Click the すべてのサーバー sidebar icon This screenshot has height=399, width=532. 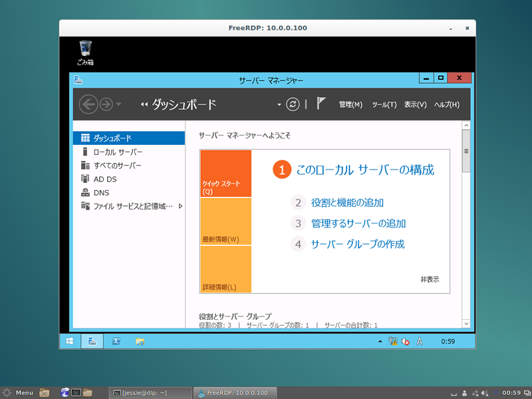tap(85, 165)
